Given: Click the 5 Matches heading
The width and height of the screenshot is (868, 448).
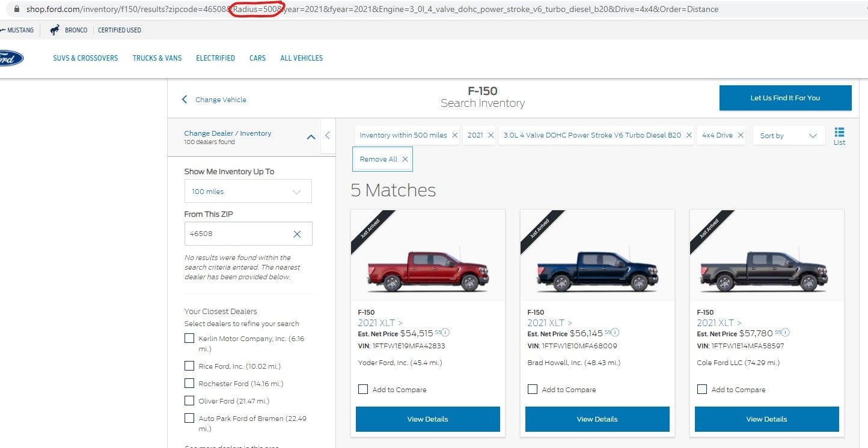Looking at the screenshot, I should pos(393,190).
